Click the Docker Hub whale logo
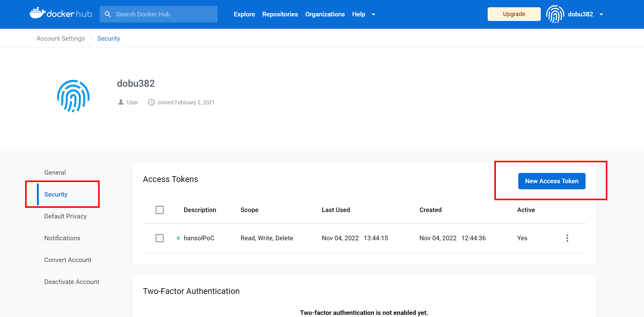 click(x=61, y=13)
